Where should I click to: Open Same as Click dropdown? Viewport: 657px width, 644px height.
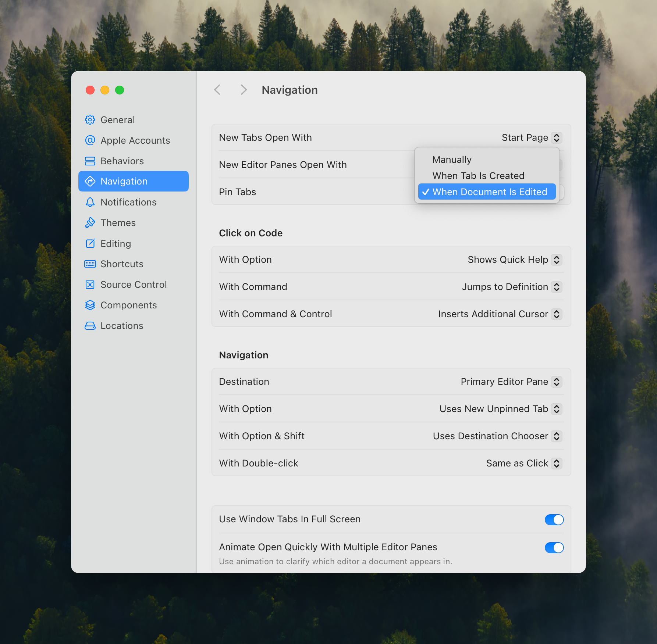[524, 463]
